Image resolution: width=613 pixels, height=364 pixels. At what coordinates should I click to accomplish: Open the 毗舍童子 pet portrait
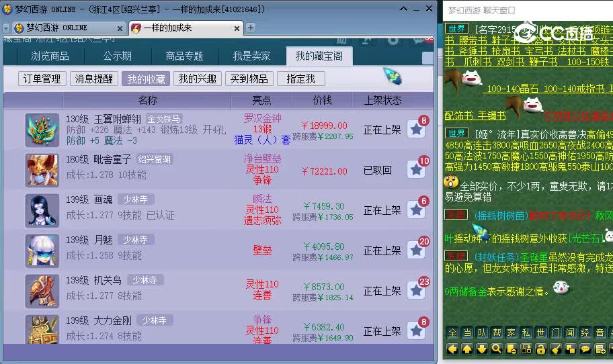[42, 171]
